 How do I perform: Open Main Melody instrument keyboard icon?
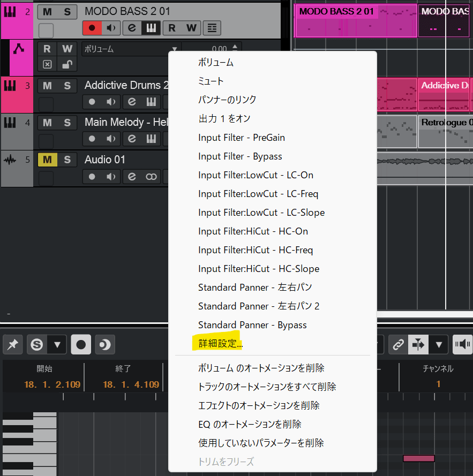pyautogui.click(x=151, y=139)
